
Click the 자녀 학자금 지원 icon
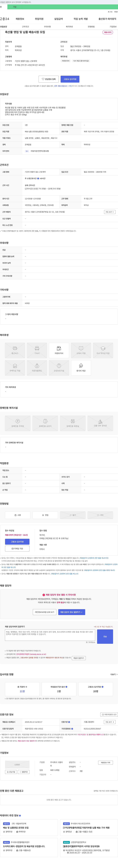pyautogui.click(x=103, y=350)
